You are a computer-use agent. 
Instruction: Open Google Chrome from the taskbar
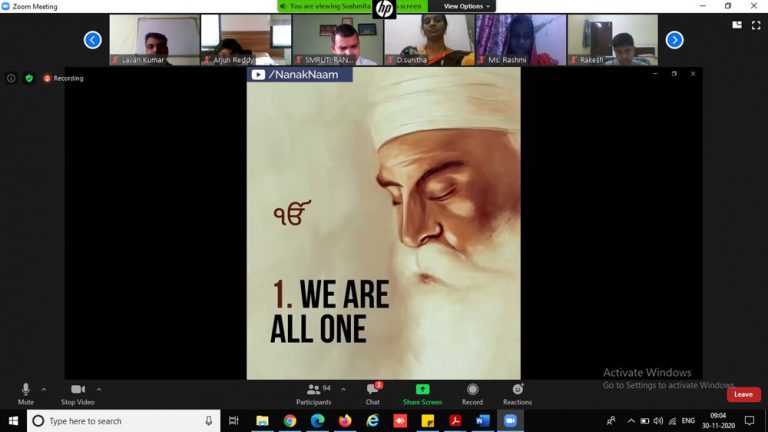click(290, 421)
